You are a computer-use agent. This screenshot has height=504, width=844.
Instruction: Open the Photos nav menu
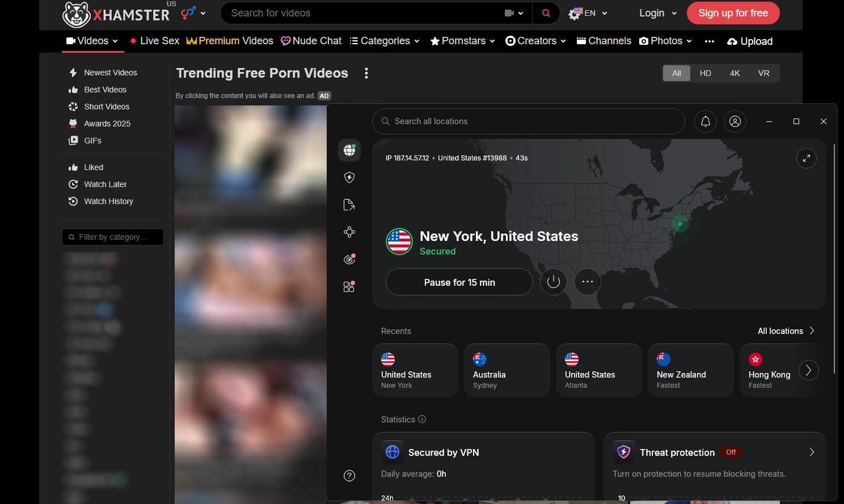coord(666,41)
